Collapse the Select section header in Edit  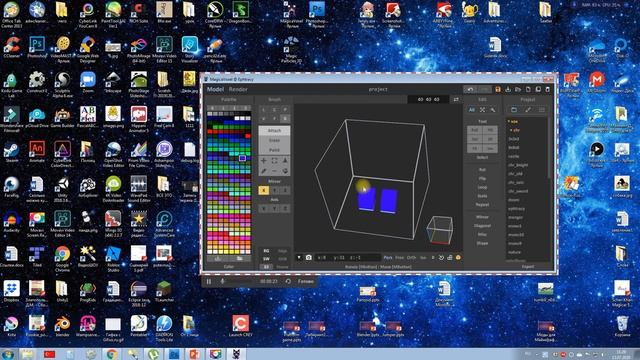(482, 158)
